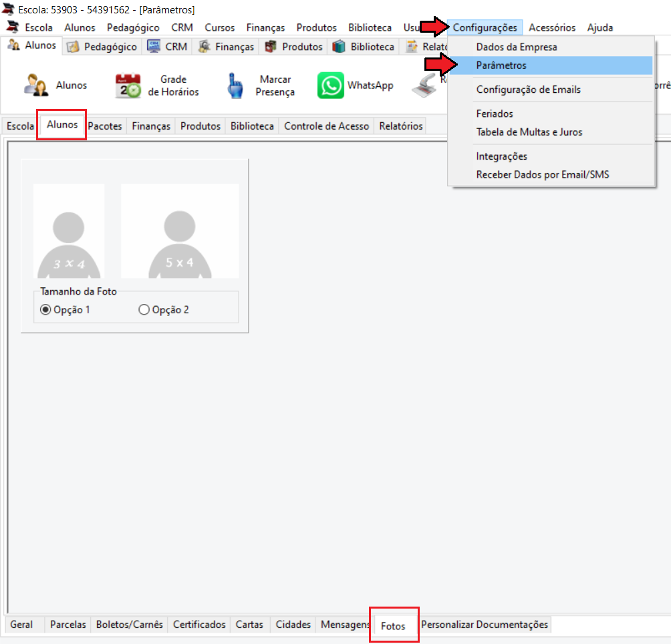Choose Parâmetros in Configurações dropdown
This screenshot has width=671, height=644.
point(551,65)
